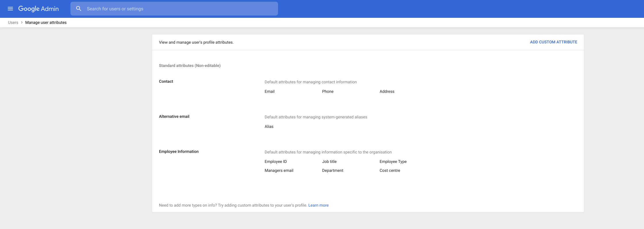This screenshot has height=229, width=644.
Task: Click the organisation information description text
Action: click(328, 152)
